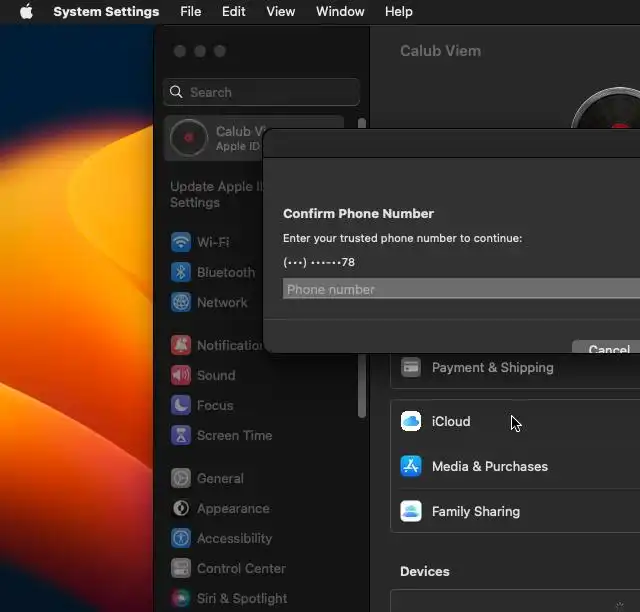Click the Siri & Spotlight icon
640x612 pixels.
click(181, 599)
